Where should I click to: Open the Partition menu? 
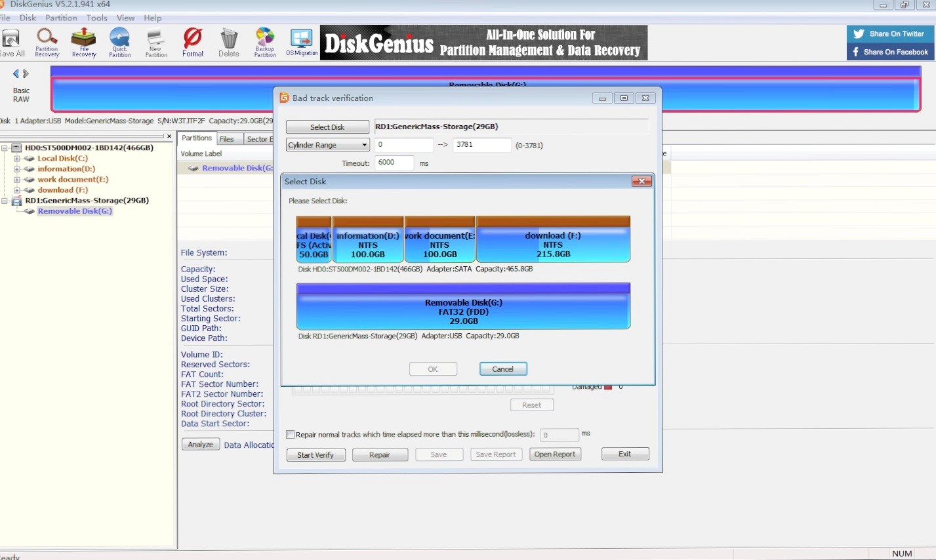(61, 18)
